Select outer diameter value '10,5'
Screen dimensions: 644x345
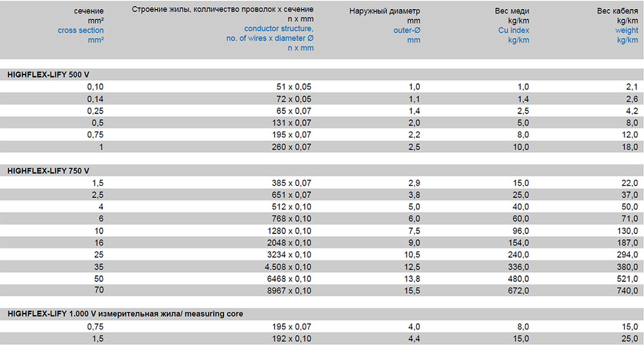click(412, 255)
